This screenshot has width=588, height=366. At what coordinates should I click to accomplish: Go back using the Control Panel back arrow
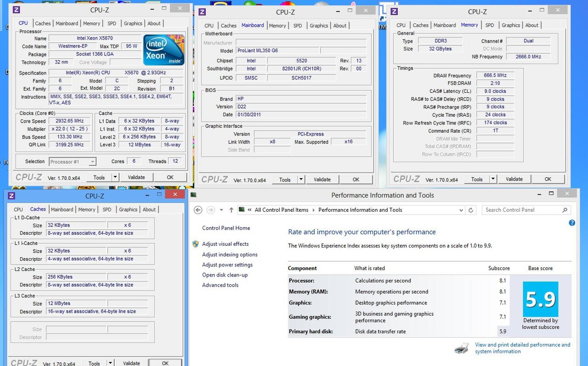198,210
